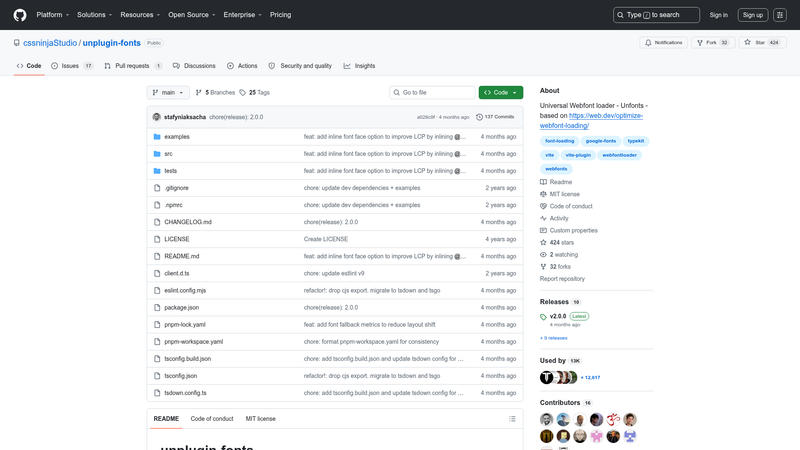
Task: Expand the Enterprise menu
Action: pyautogui.click(x=242, y=15)
